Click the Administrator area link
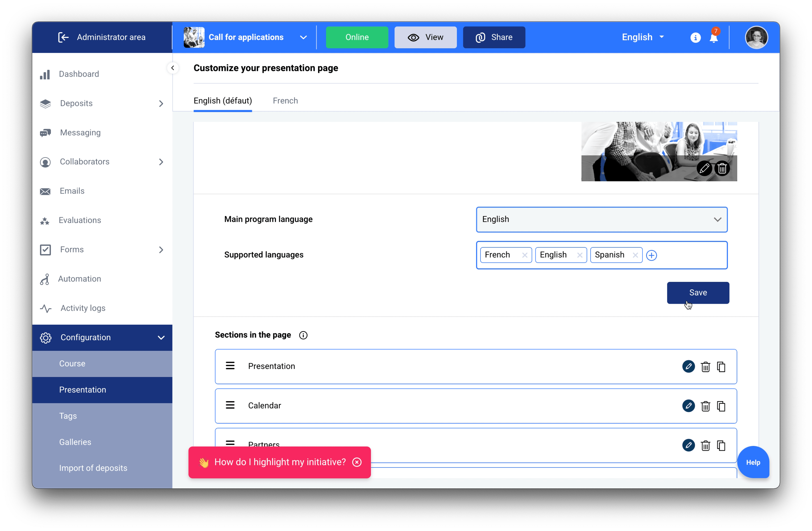Viewport: 812px width, 531px height. 111,37
